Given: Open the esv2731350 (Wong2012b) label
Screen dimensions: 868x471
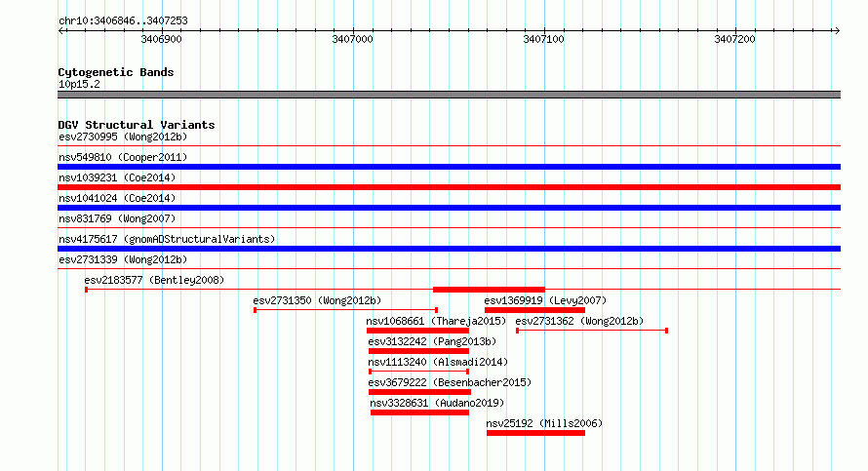Looking at the screenshot, I should coord(317,300).
